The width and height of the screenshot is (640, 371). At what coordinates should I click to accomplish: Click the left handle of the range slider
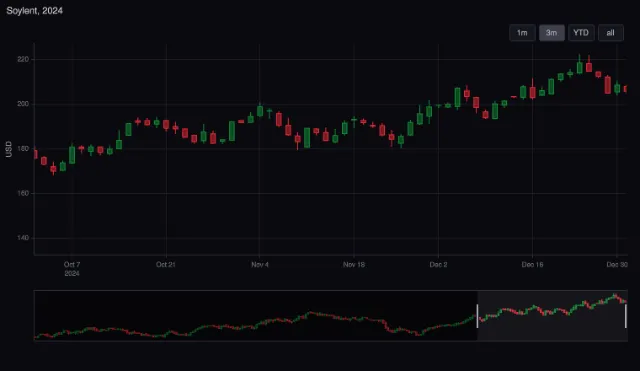(x=477, y=316)
